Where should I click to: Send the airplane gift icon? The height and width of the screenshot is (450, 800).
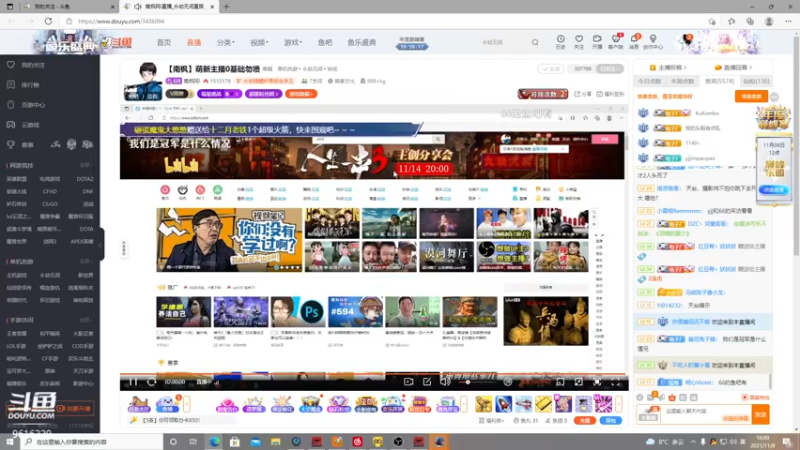[523, 404]
